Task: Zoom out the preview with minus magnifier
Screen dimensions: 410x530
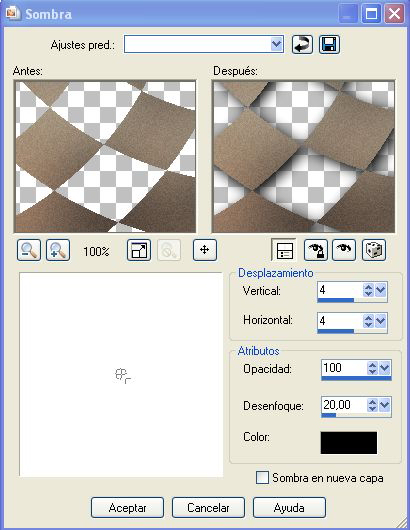Action: (29, 250)
